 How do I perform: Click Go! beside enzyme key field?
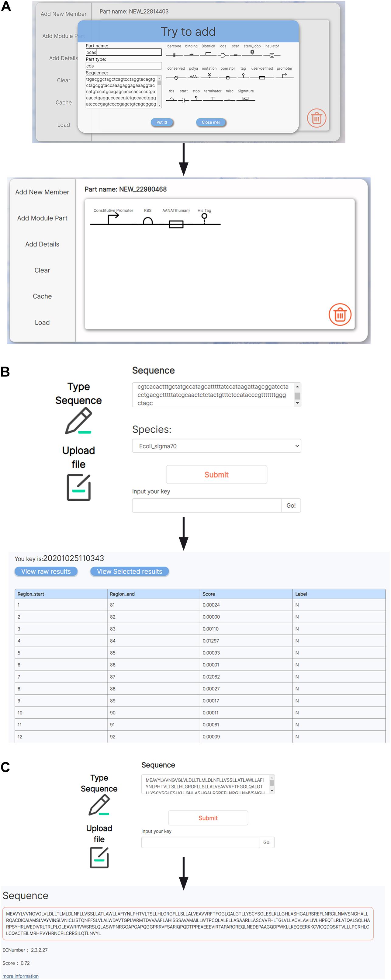point(267,843)
